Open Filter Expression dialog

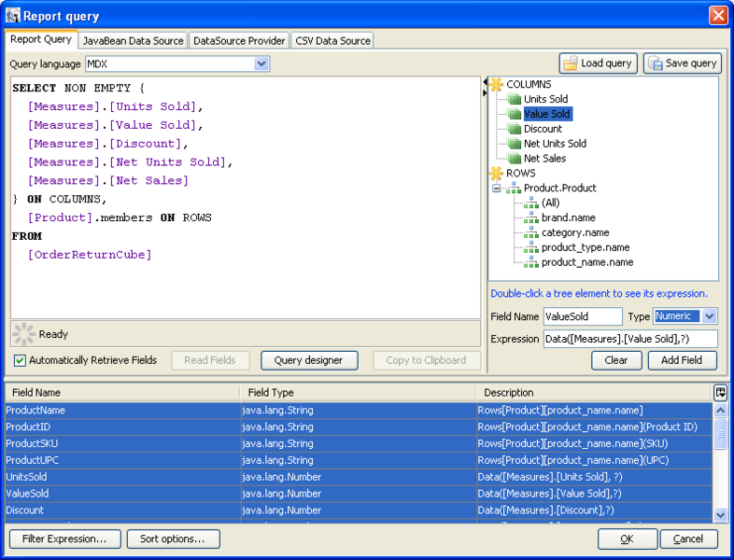tap(65, 539)
